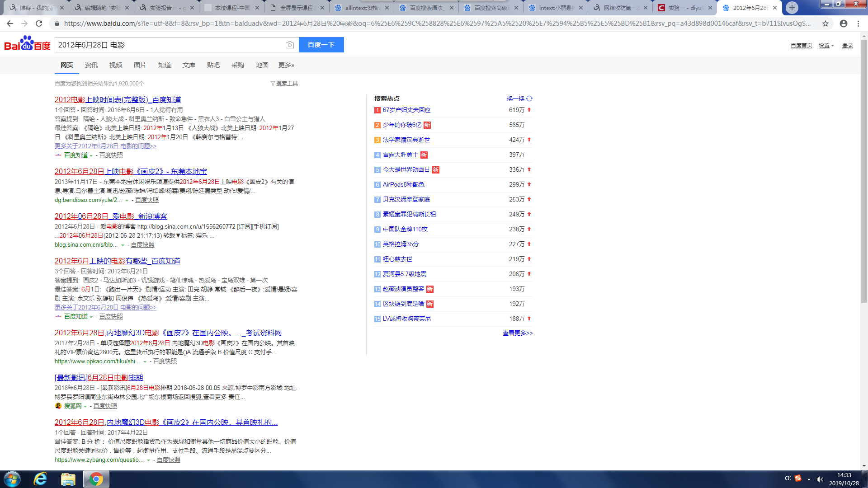The width and height of the screenshot is (868, 488).
Task: Refresh hot searches with 换一换 icon
Action: coord(529,99)
